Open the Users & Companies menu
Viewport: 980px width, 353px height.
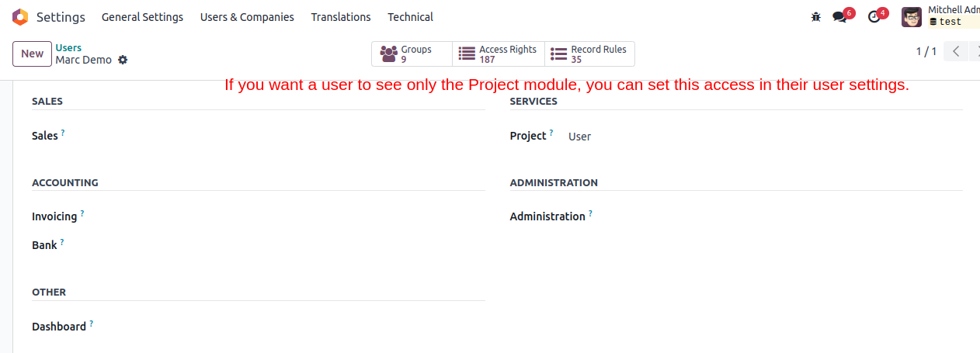tap(247, 17)
